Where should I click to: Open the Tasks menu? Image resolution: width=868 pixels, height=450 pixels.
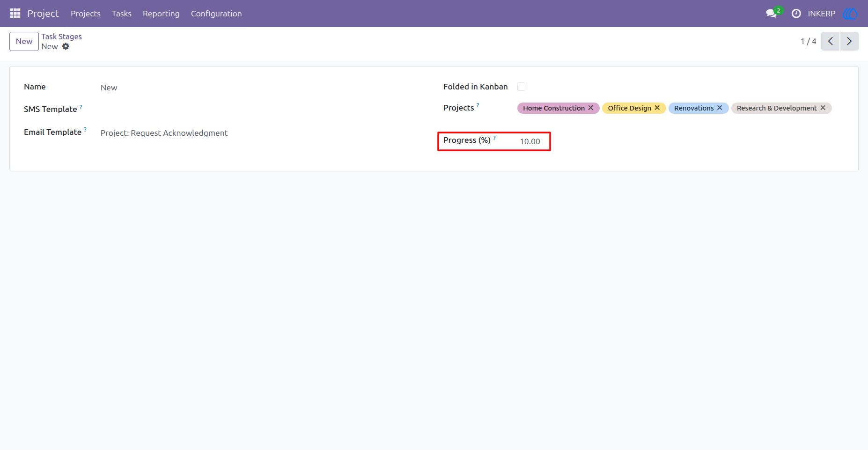pyautogui.click(x=122, y=14)
